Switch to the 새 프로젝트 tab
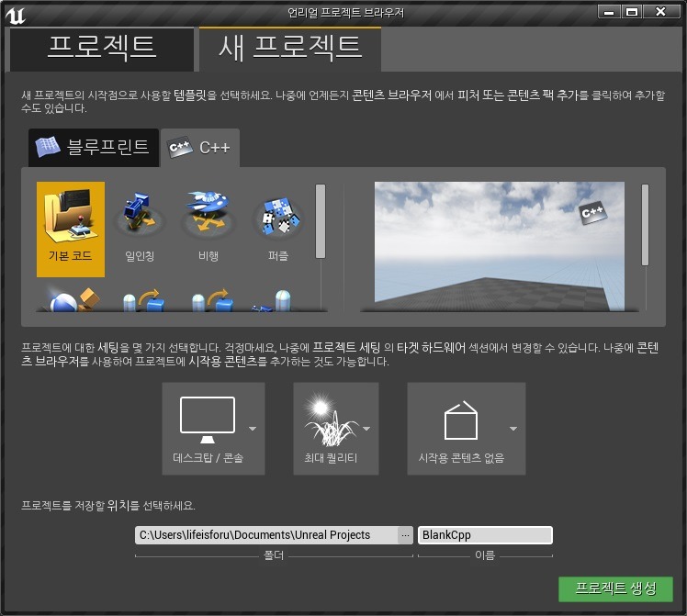The width and height of the screenshot is (687, 616). [x=290, y=49]
